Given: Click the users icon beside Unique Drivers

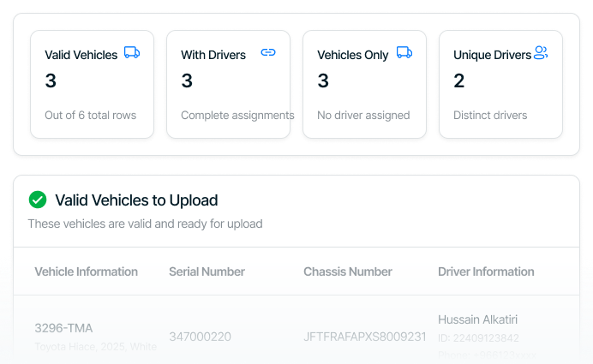Looking at the screenshot, I should pyautogui.click(x=541, y=52).
